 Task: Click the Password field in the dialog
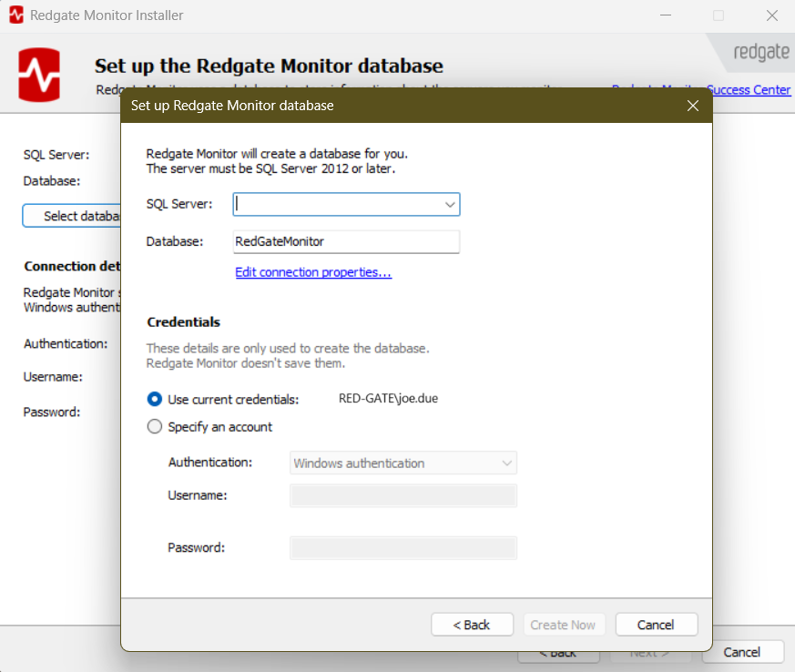pyautogui.click(x=403, y=547)
